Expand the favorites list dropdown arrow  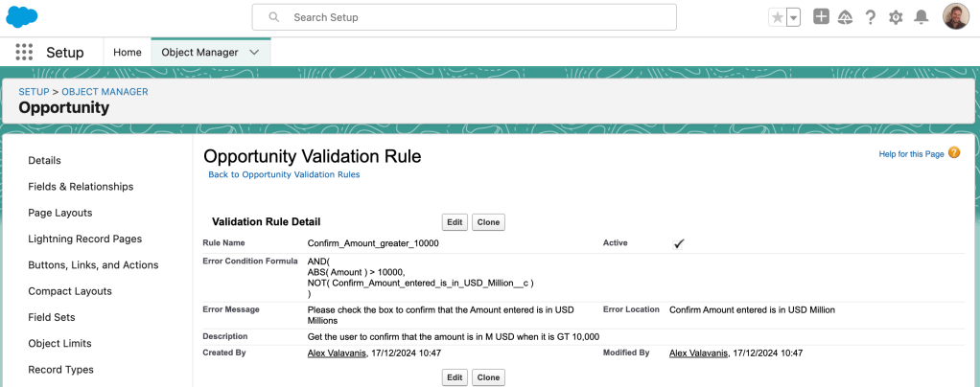coord(793,17)
